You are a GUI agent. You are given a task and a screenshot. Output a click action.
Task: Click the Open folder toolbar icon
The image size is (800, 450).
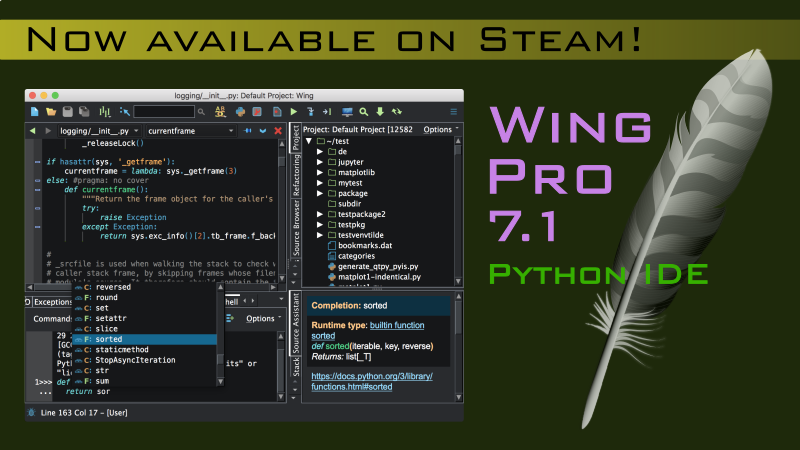[x=51, y=112]
